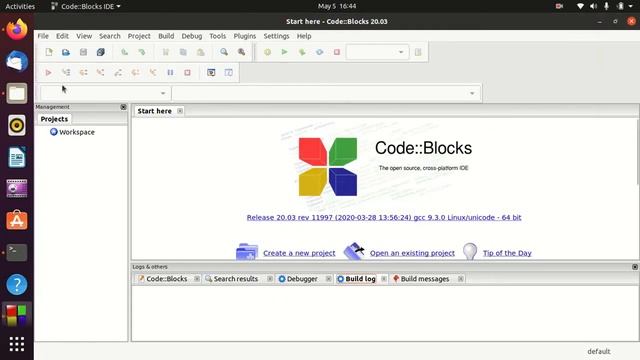Screen dimensions: 640x360
Task: Open the Debugging windows icon
Action: pyautogui.click(x=211, y=72)
